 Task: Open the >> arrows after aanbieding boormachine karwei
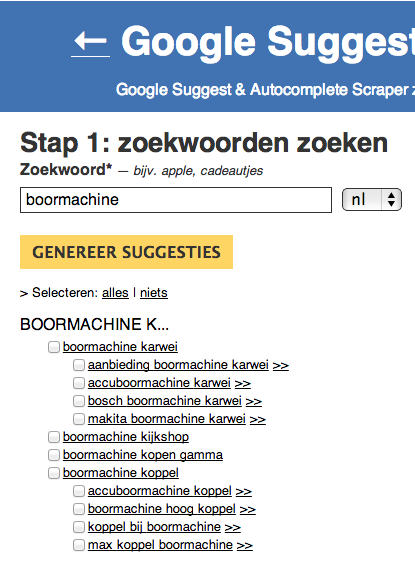[x=280, y=365]
